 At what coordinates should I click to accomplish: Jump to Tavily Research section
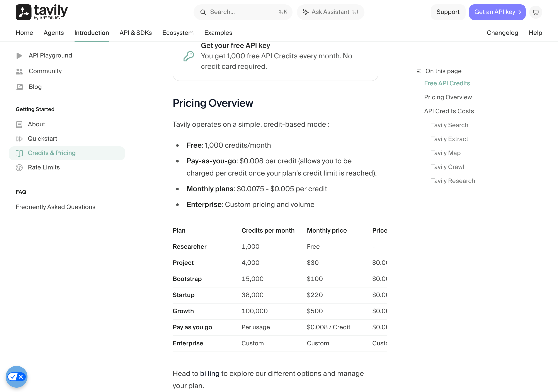pos(453,181)
